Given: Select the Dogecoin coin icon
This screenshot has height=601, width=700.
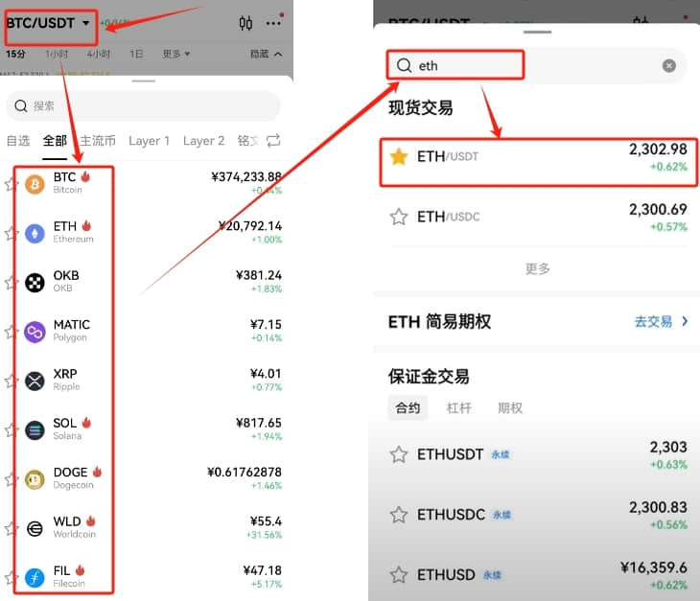Looking at the screenshot, I should [x=35, y=479].
